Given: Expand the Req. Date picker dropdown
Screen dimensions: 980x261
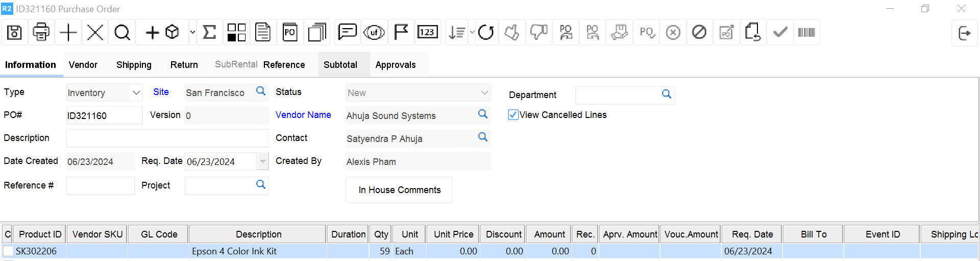Looking at the screenshot, I should pyautogui.click(x=262, y=161).
